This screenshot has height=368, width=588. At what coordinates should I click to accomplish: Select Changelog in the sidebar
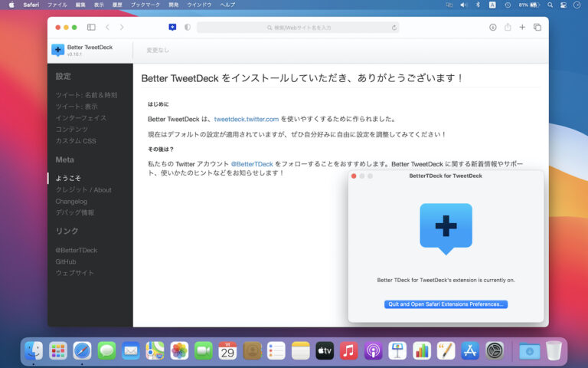point(71,201)
